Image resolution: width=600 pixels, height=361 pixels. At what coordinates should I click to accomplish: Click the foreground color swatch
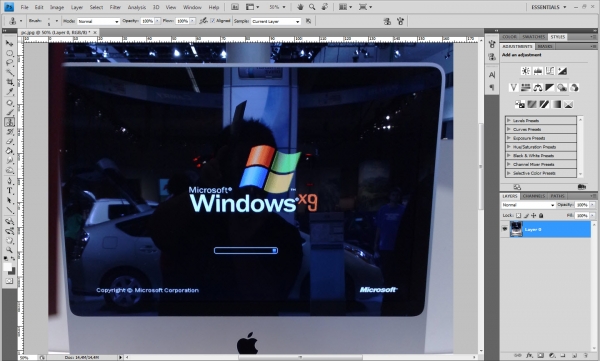click(7, 267)
